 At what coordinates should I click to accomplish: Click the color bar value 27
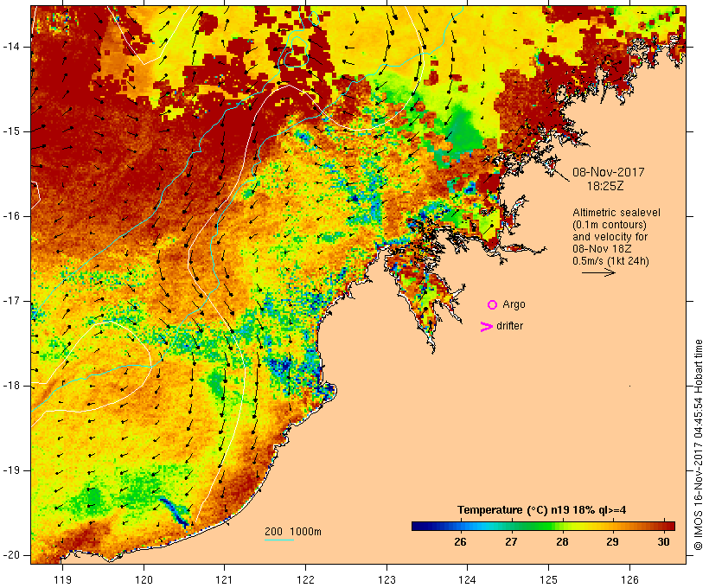coord(511,542)
